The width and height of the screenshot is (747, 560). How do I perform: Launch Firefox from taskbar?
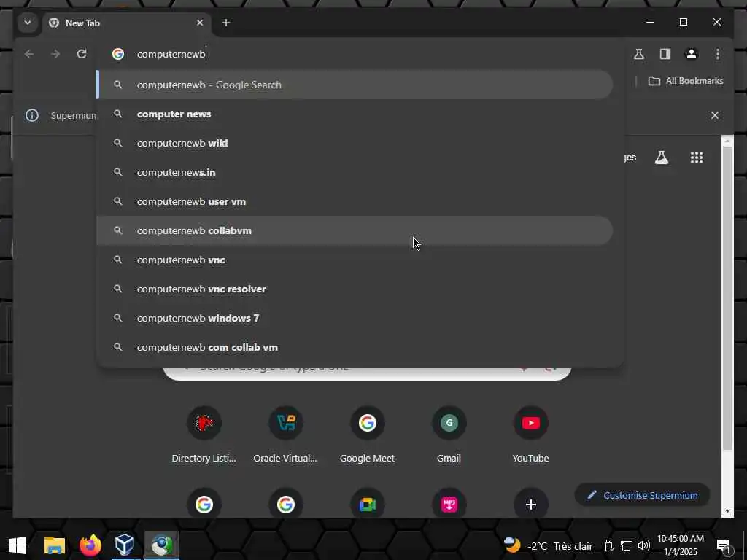coord(90,545)
